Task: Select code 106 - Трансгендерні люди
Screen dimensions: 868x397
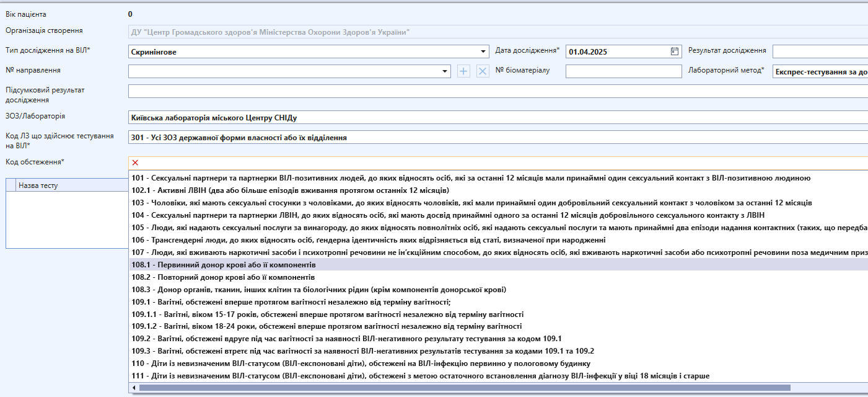Action: pyautogui.click(x=498, y=240)
